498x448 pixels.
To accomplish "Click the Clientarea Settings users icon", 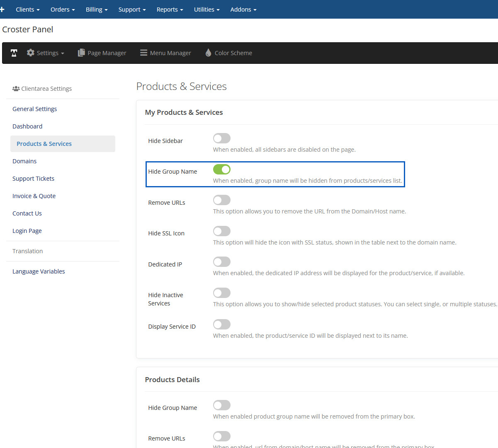I will (x=16, y=89).
